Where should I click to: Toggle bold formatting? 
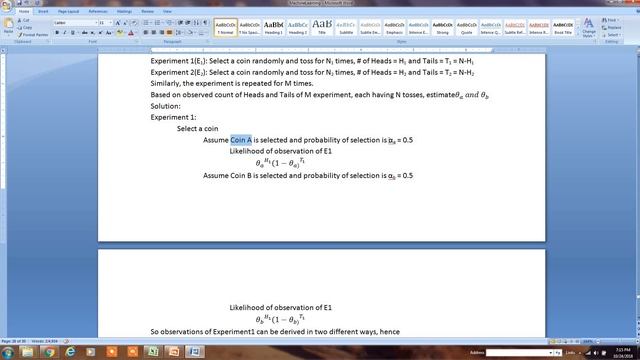pyautogui.click(x=57, y=33)
